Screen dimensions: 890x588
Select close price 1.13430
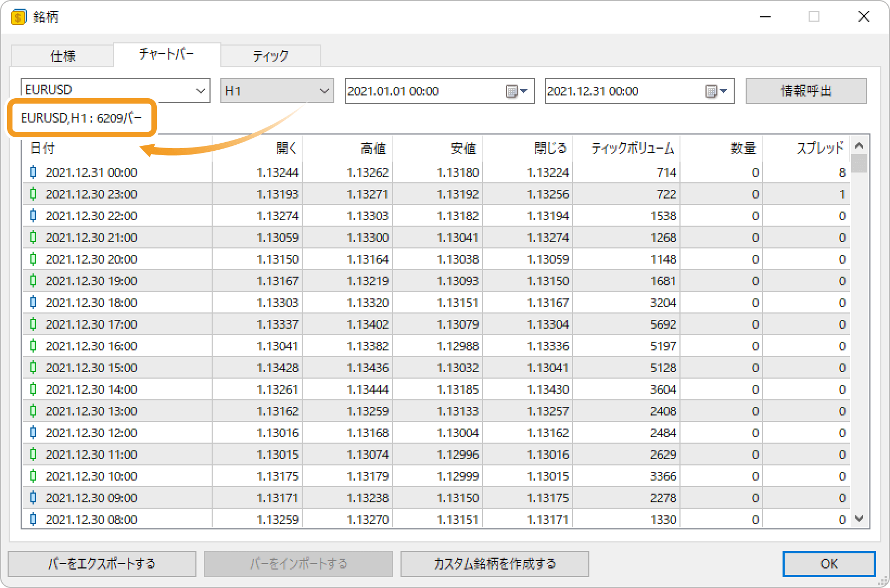[548, 389]
